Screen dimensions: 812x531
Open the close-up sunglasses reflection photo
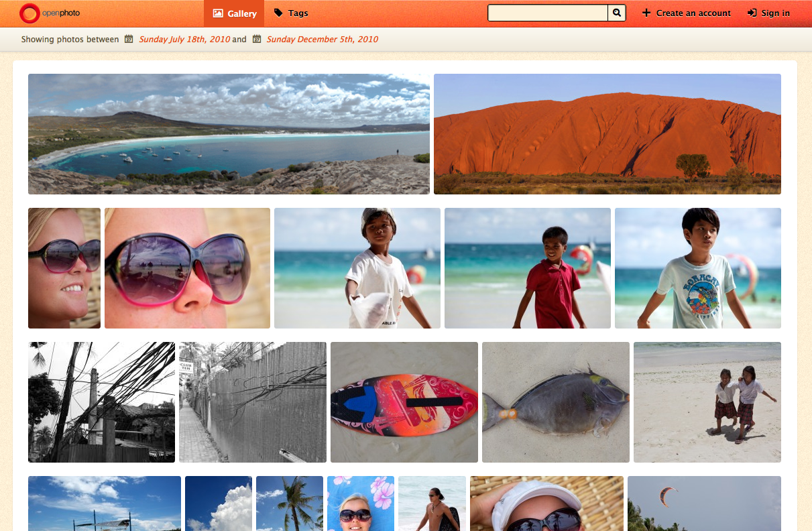tap(187, 268)
